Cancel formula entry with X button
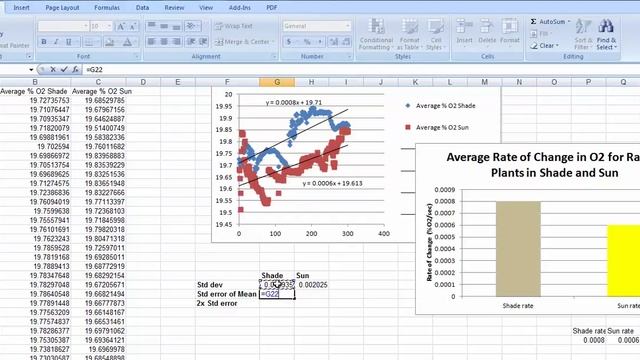 point(53,69)
